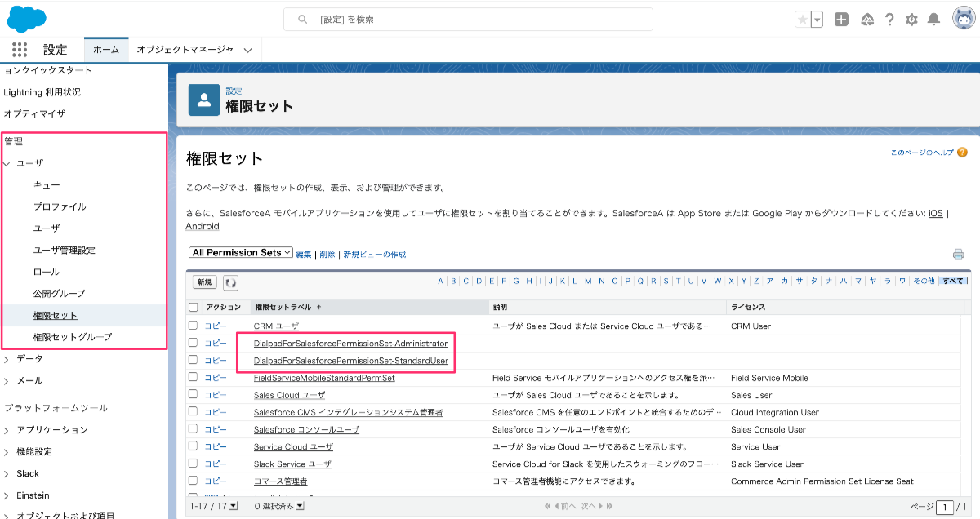980x519 pixels.
Task: Expand the アプリケーション section
Action: [7, 430]
